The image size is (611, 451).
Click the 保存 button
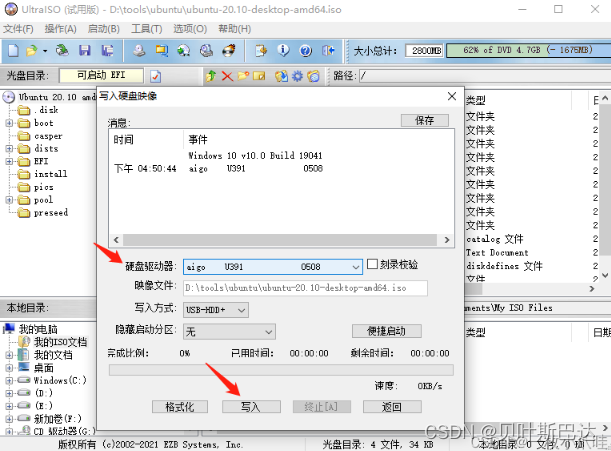[x=425, y=120]
